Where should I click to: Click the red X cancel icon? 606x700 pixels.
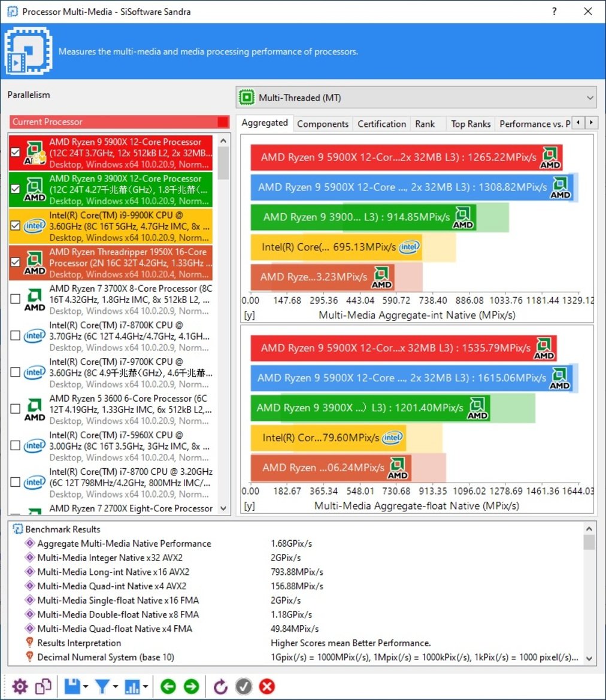[x=267, y=687]
